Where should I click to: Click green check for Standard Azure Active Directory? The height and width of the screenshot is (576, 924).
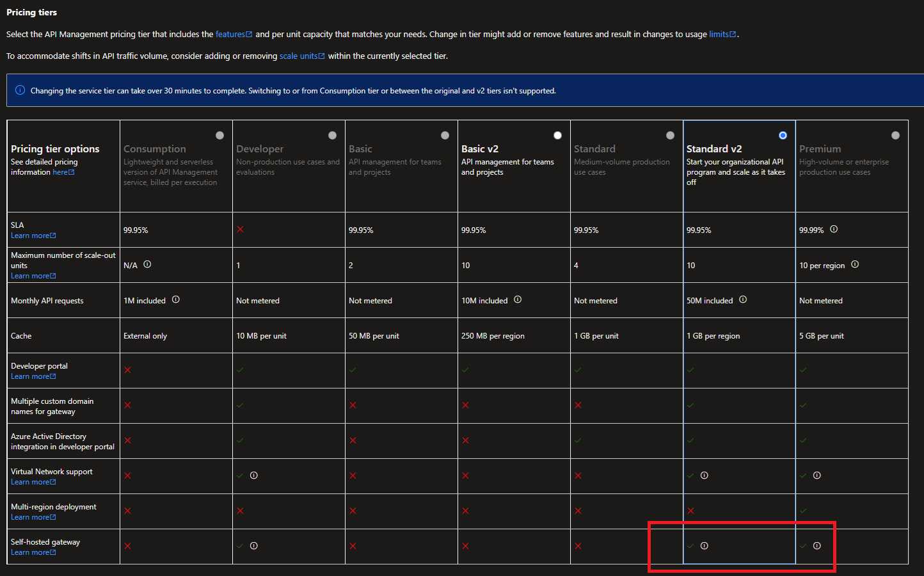(578, 440)
